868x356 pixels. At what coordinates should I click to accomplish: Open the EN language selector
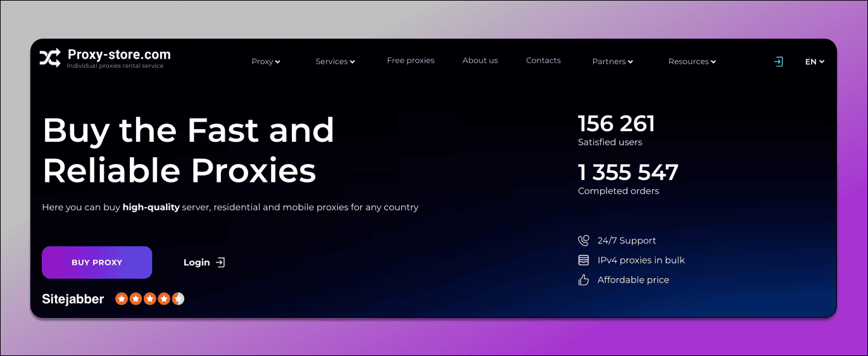pos(815,61)
